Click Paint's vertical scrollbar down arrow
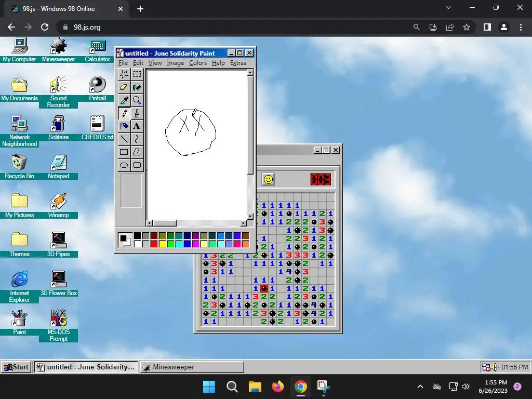The height and width of the screenshot is (399, 532). (250, 216)
